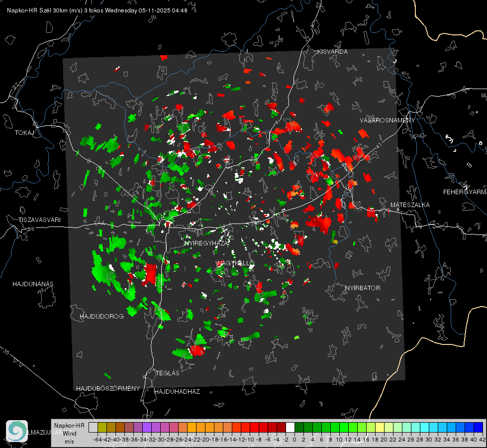Click the TOKAJ city label
Viewport: 487px width, 448px height.
click(24, 133)
